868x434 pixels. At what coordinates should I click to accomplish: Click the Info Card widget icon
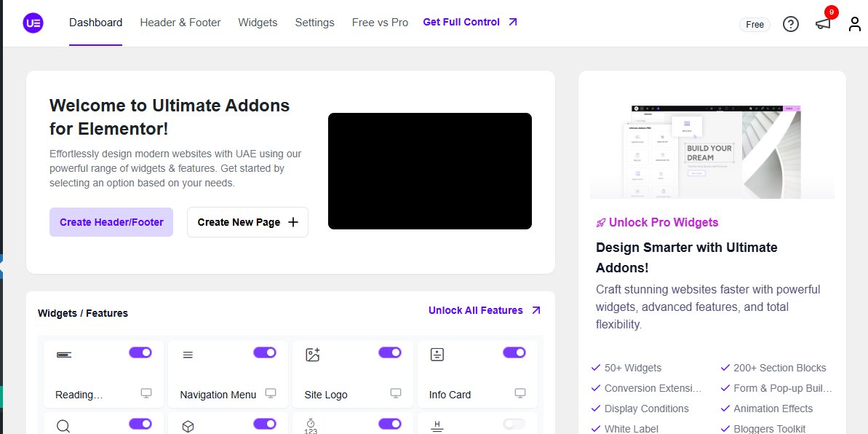[x=437, y=355]
